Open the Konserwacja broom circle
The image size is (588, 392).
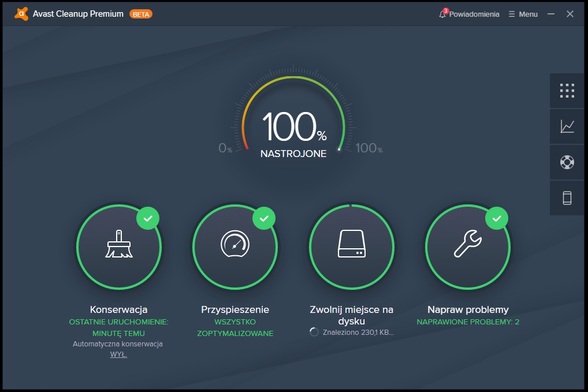(119, 247)
